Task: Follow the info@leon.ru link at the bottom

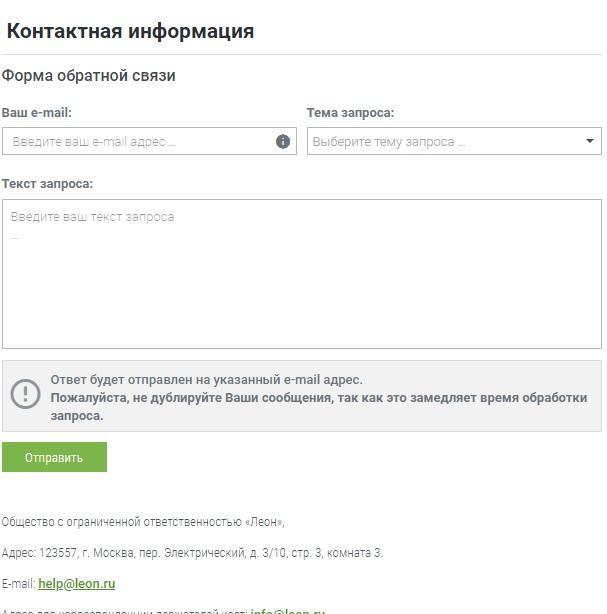Action: pos(288,611)
